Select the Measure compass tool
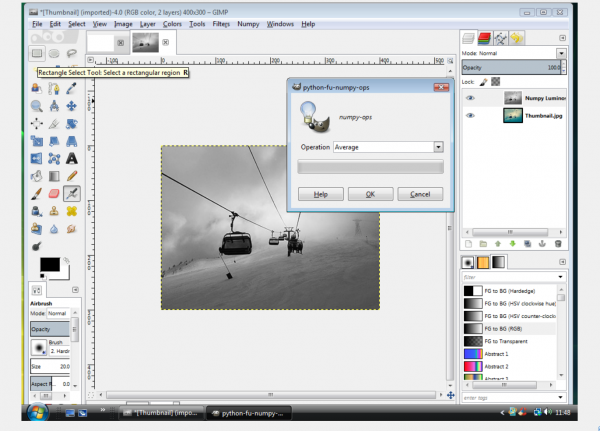This screenshot has width=600, height=431. (x=54, y=106)
